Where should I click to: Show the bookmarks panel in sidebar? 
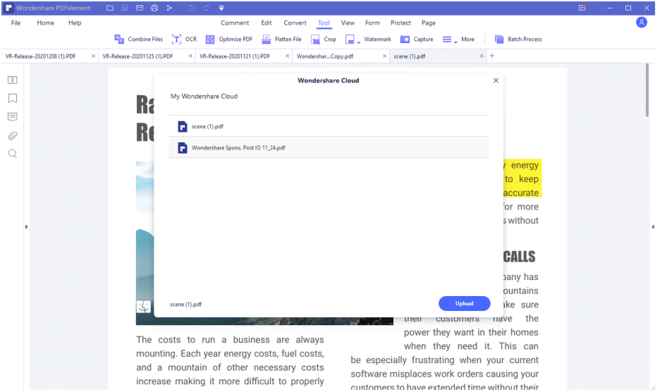13,99
